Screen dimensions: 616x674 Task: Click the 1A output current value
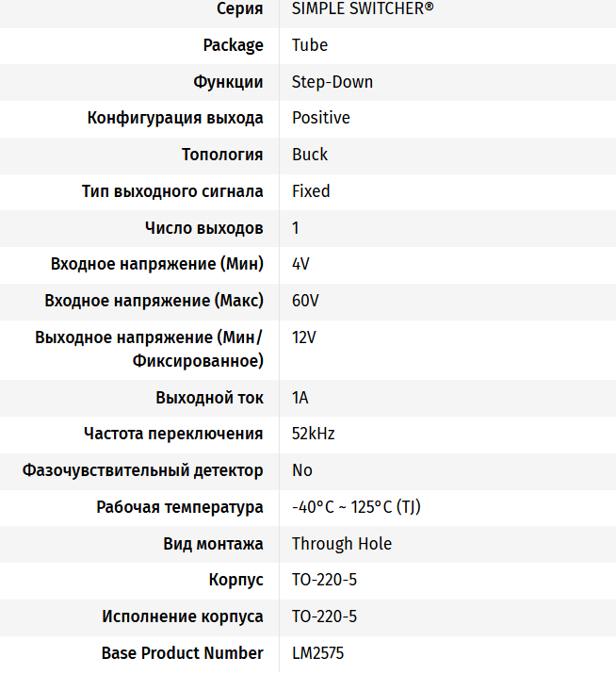tap(300, 398)
